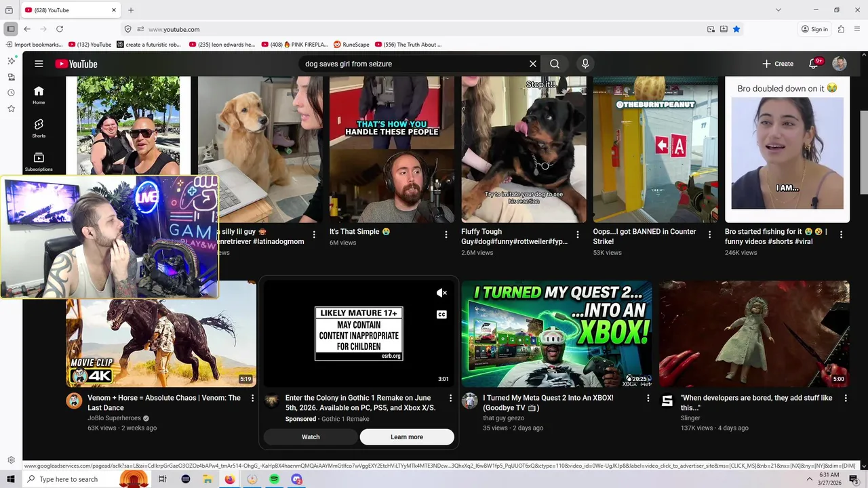The width and height of the screenshot is (868, 488).
Task: Open the YouTube guide hamburger menu
Action: click(39, 64)
